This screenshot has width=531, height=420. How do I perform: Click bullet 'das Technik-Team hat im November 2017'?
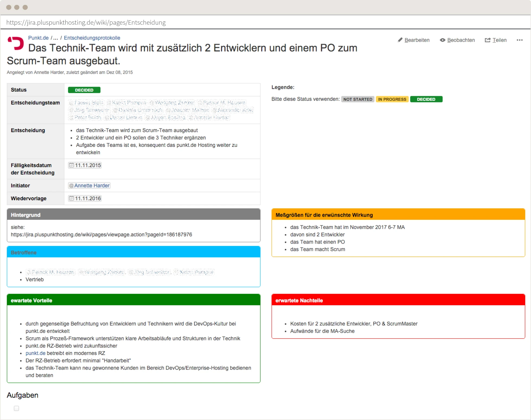(347, 227)
